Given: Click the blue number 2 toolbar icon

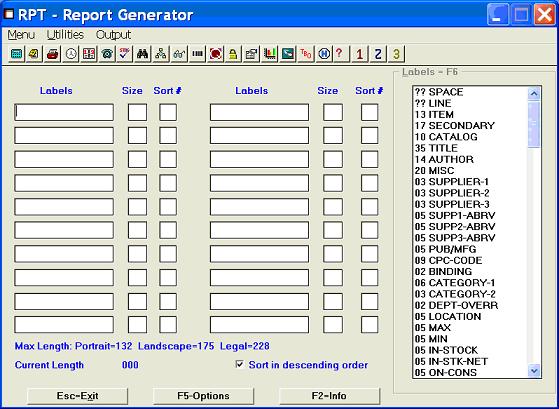Looking at the screenshot, I should coord(378,54).
